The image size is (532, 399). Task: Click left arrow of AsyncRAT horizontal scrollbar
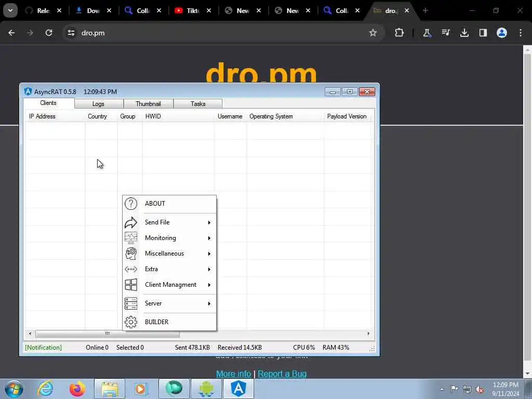pyautogui.click(x=30, y=334)
